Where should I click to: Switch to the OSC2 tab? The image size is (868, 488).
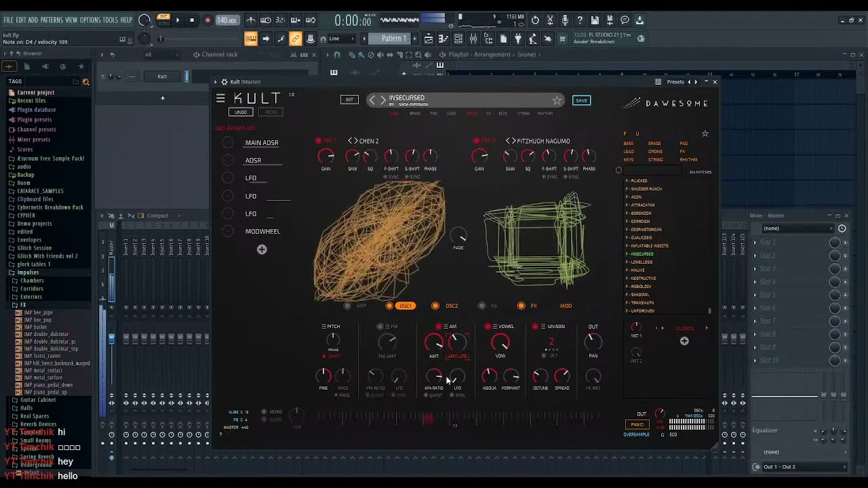pyautogui.click(x=452, y=306)
